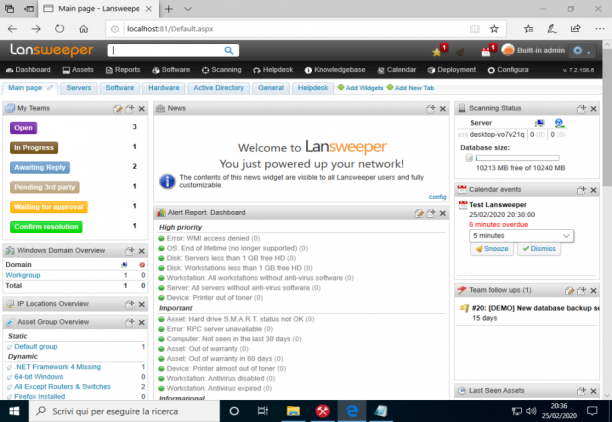Click the Cortana circle icon in taskbar
This screenshot has width=612, height=422.
click(234, 411)
